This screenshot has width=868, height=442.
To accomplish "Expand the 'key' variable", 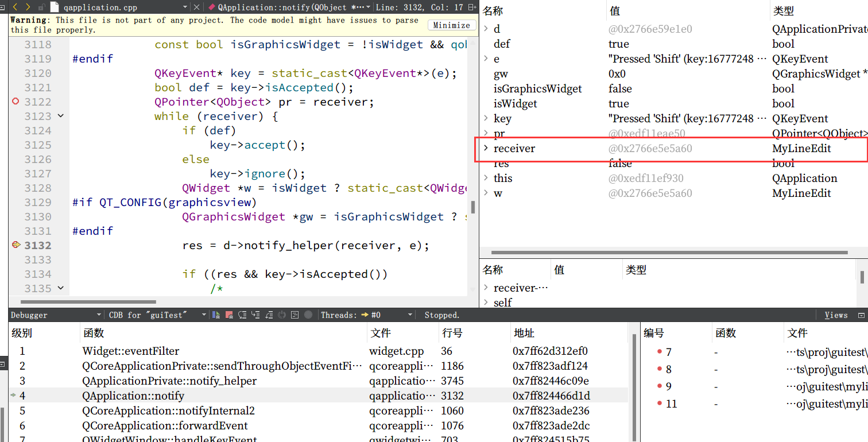I will 486,118.
